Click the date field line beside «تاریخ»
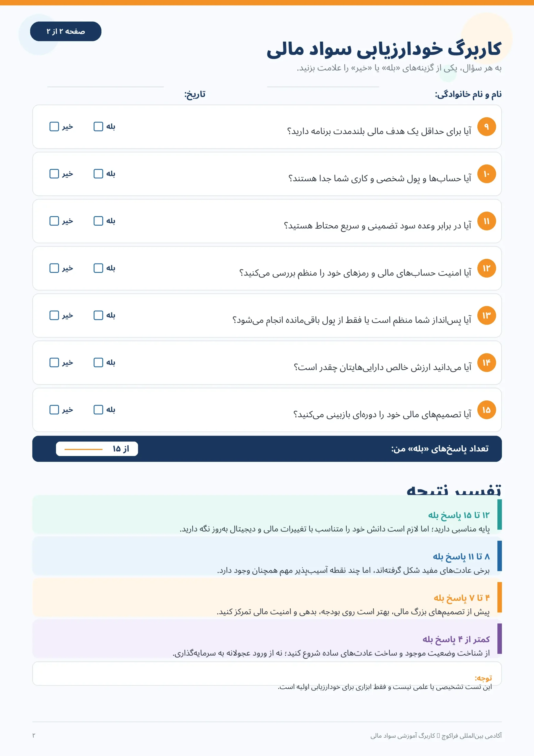534x756 pixels. tap(106, 87)
